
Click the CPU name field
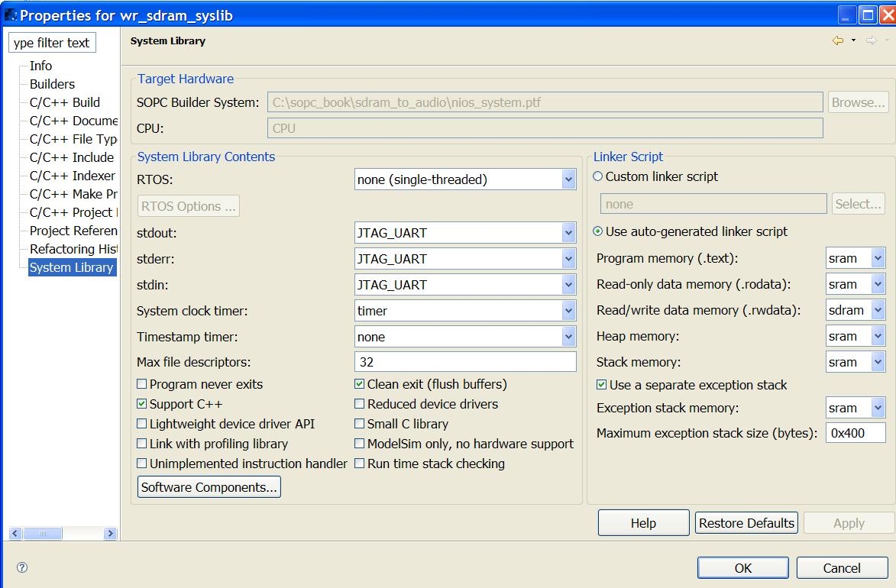[545, 128]
